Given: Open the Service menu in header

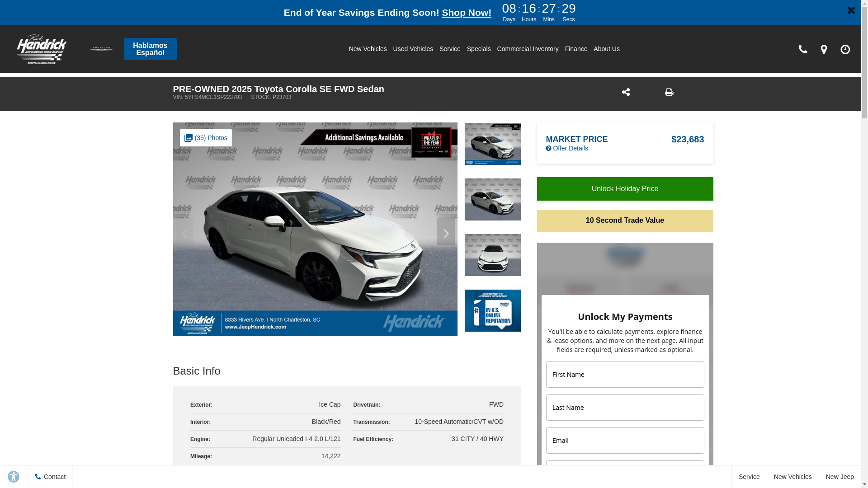Looking at the screenshot, I should [450, 49].
